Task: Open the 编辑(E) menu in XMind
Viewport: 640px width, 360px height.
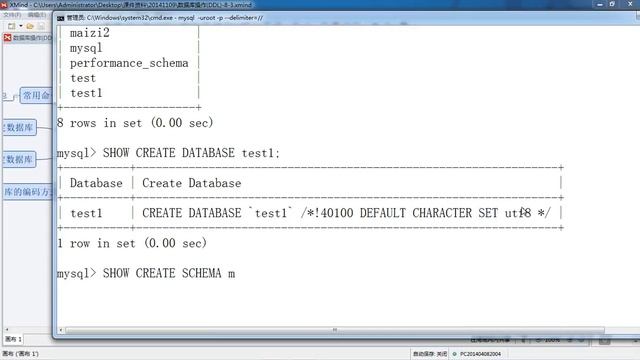Action: [37, 15]
